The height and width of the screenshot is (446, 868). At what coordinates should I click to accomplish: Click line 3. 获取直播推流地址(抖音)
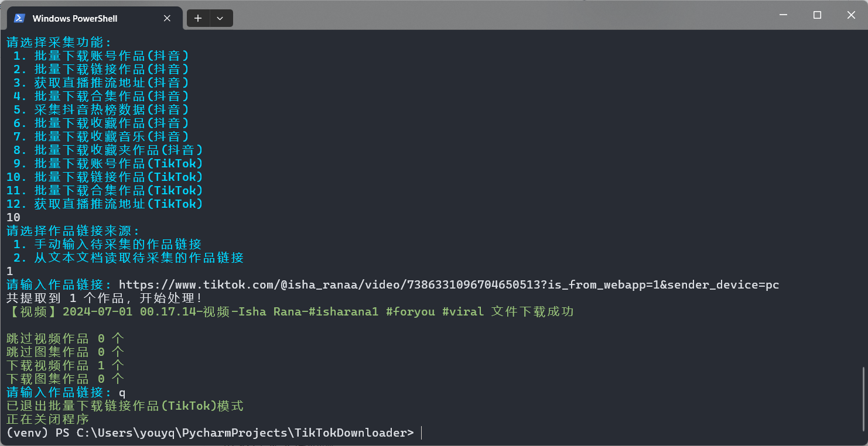coord(101,83)
